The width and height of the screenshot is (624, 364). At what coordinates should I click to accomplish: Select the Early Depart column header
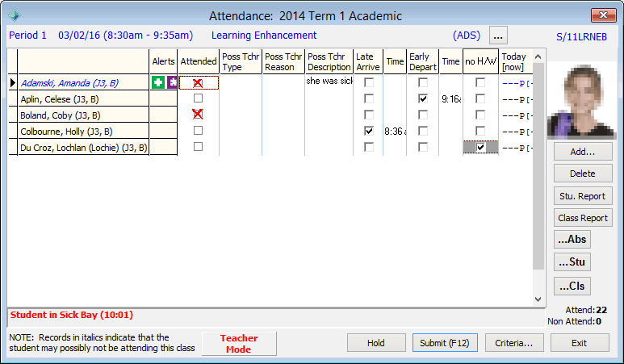coord(423,61)
